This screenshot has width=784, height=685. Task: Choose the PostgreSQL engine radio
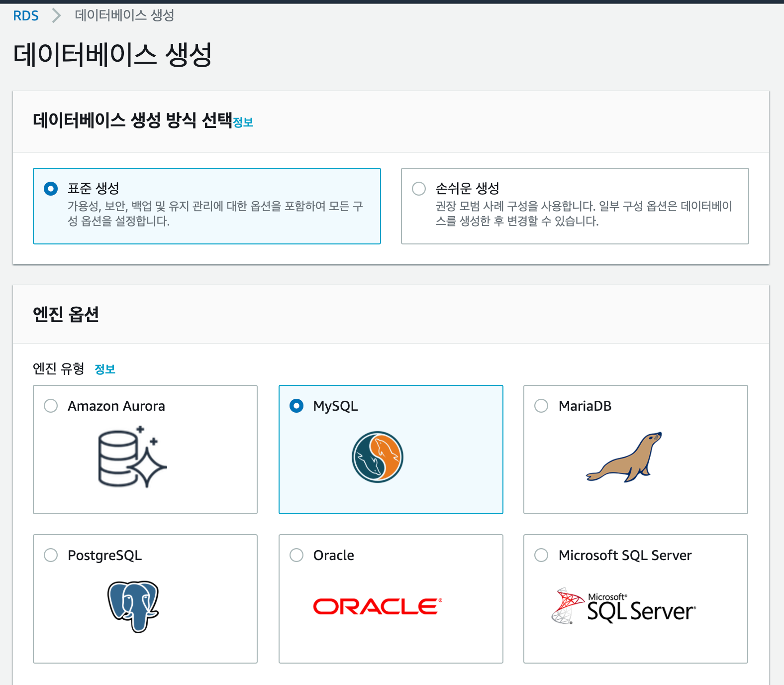pyautogui.click(x=51, y=555)
